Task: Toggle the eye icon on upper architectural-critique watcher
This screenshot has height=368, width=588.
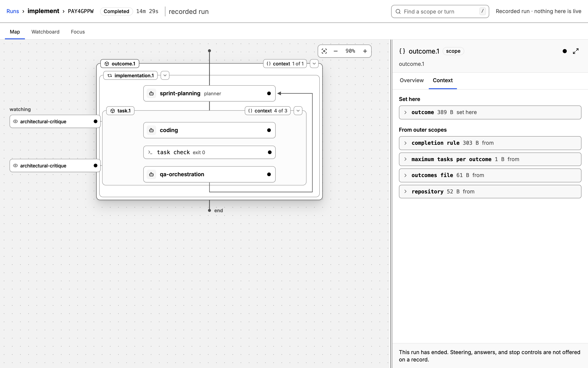Action: coord(15,121)
